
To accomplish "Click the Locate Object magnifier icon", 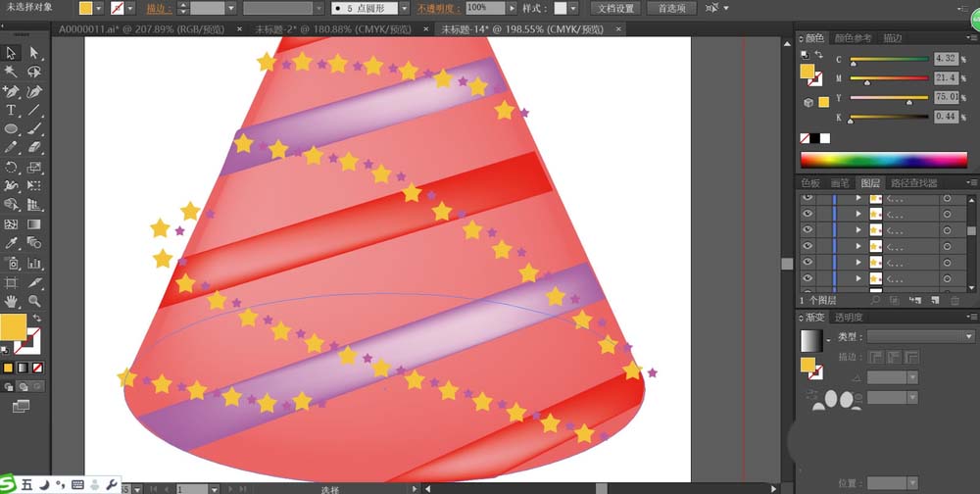I will point(875,301).
